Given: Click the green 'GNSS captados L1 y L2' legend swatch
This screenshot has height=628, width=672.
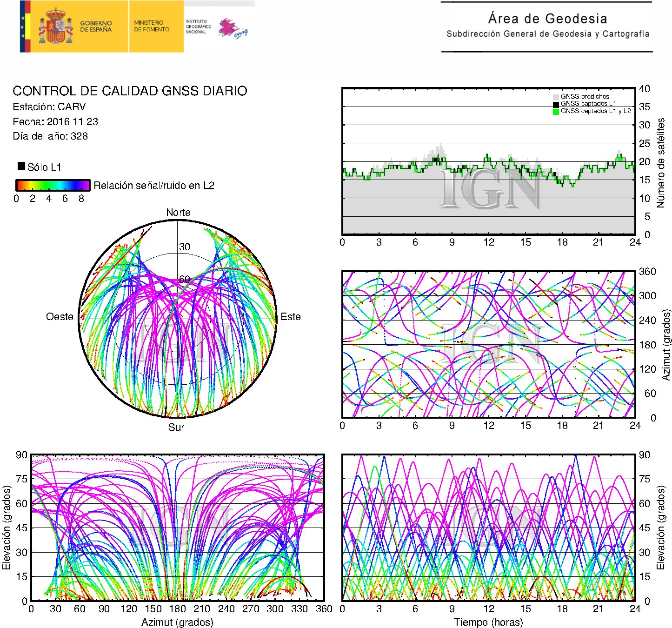Looking at the screenshot, I should click(x=556, y=112).
